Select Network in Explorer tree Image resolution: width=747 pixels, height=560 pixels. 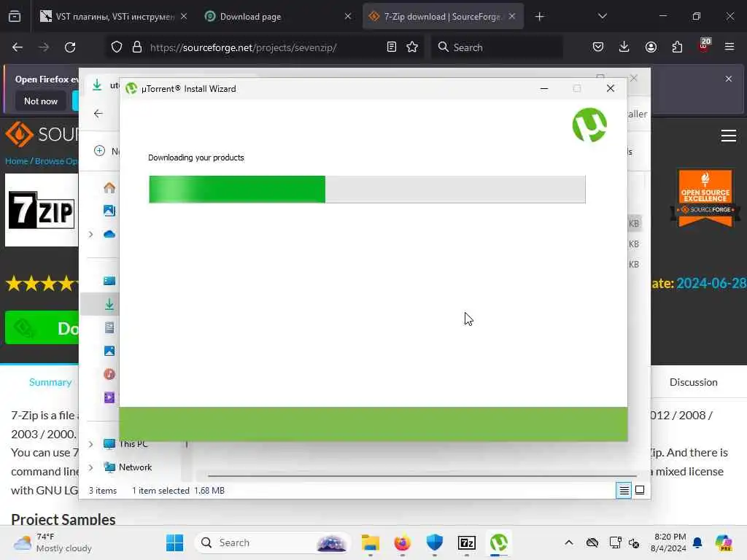(x=135, y=467)
